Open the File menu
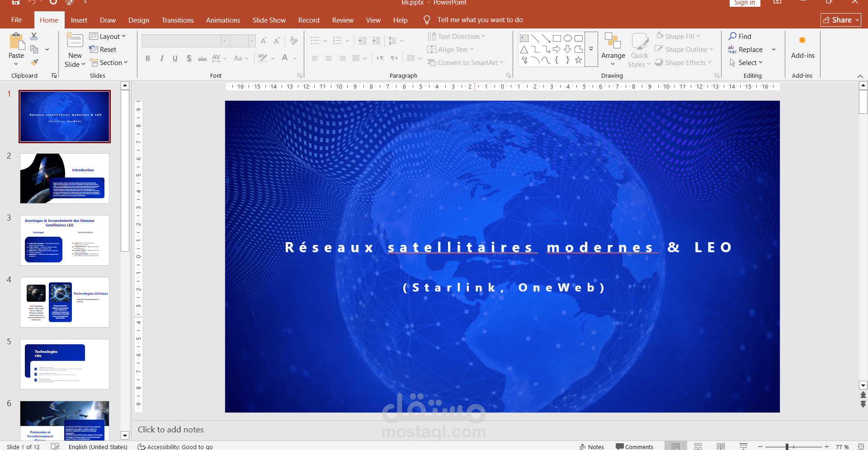Screen dimensions: 868x450 pos(16,20)
